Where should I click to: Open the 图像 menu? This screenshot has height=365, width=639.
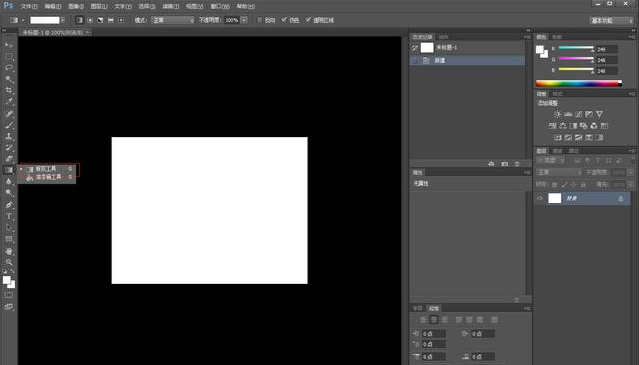pos(76,7)
